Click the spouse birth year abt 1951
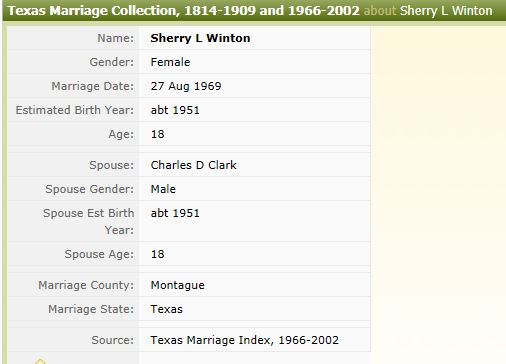Viewport: 506px width, 364px height. [x=175, y=213]
